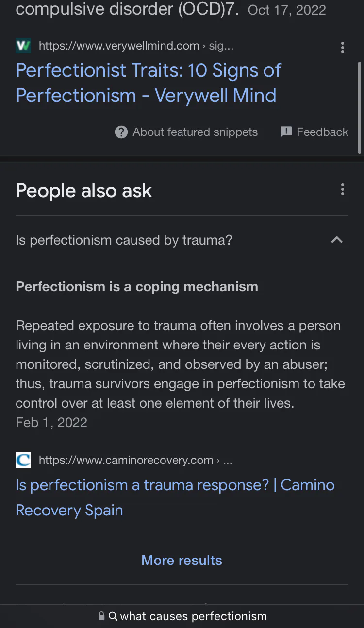
Task: Collapse the trauma question with the chevron
Action: [336, 240]
